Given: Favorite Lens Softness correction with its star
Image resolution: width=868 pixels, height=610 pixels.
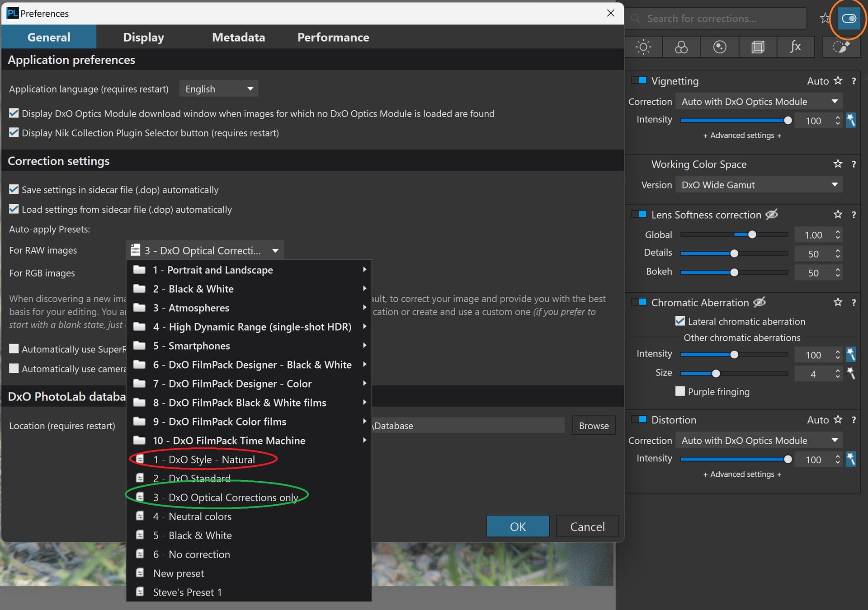Looking at the screenshot, I should (838, 214).
